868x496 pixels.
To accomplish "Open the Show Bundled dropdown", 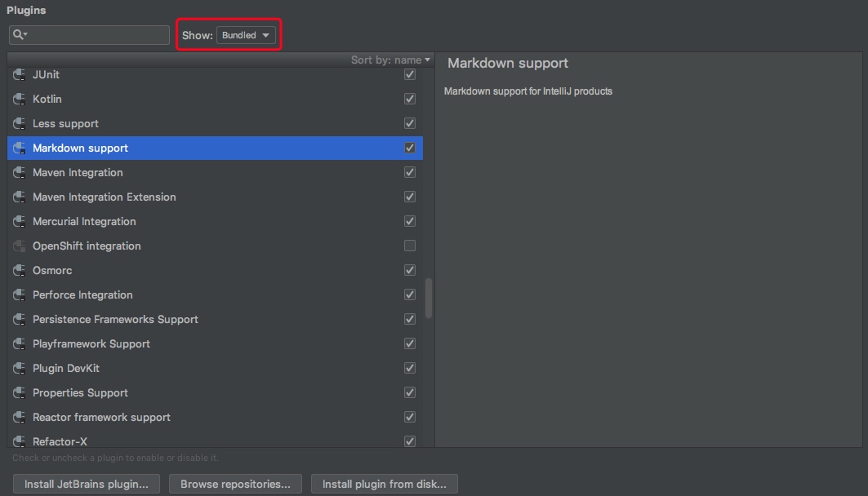I will [247, 35].
